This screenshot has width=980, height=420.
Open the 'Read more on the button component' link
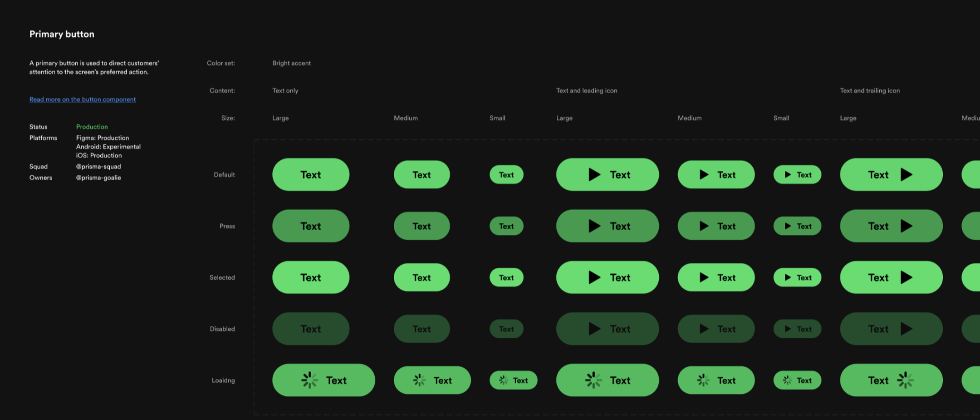82,99
